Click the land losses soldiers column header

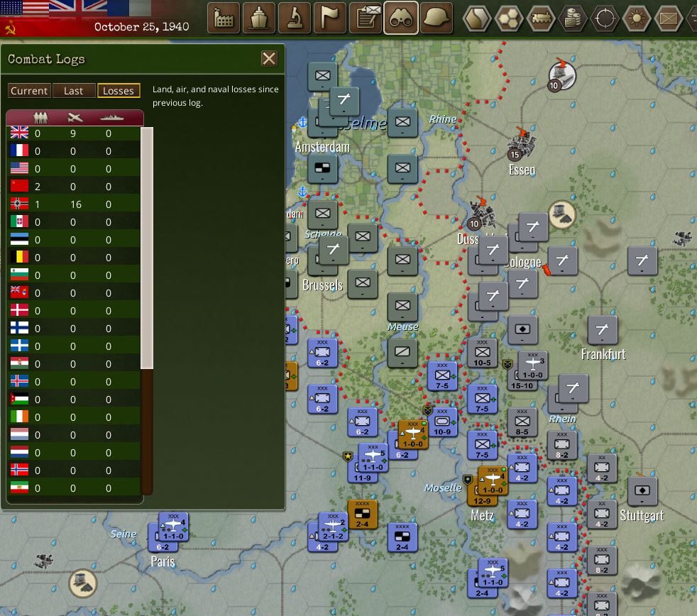[x=40, y=118]
